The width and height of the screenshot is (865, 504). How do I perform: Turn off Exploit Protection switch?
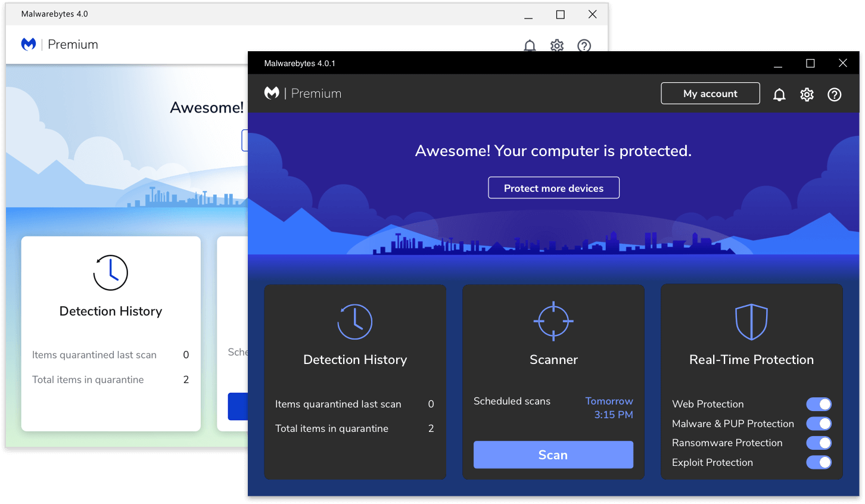tap(819, 462)
